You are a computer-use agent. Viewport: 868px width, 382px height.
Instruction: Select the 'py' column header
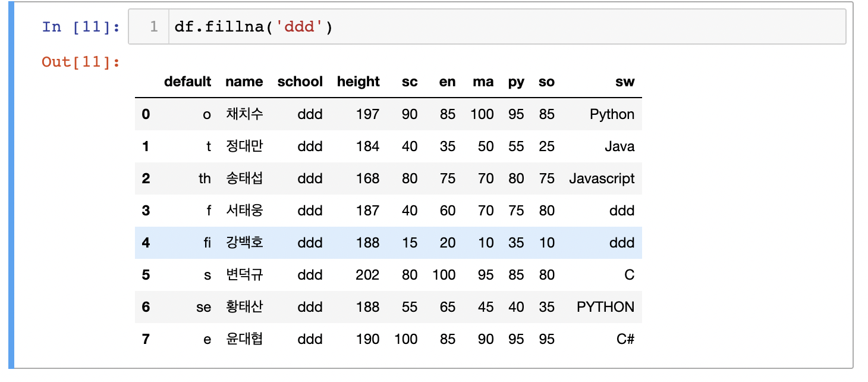tap(516, 82)
